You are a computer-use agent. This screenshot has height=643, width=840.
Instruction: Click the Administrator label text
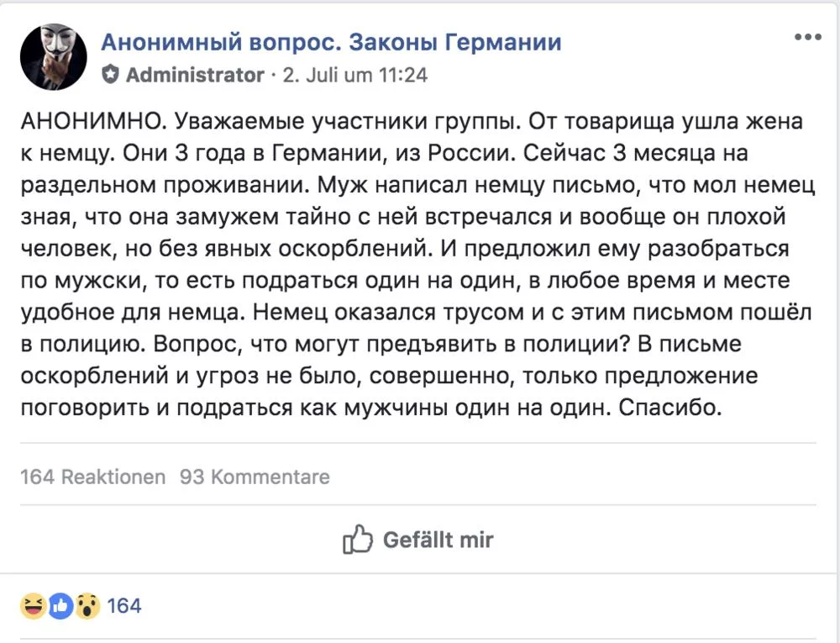(195, 76)
